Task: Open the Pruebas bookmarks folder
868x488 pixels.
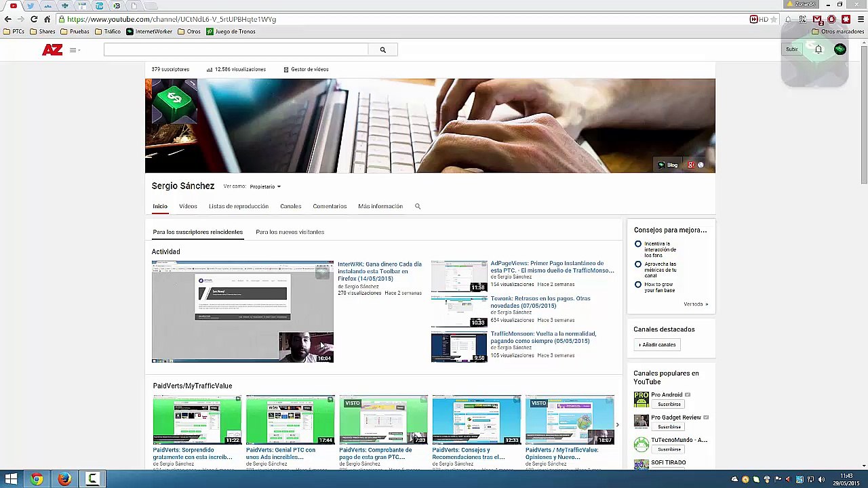Action: (75, 31)
